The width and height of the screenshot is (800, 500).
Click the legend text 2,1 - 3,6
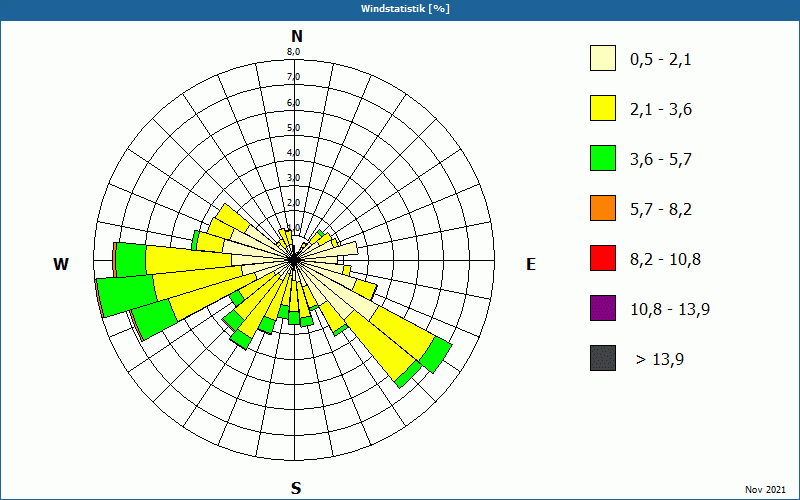(x=661, y=110)
